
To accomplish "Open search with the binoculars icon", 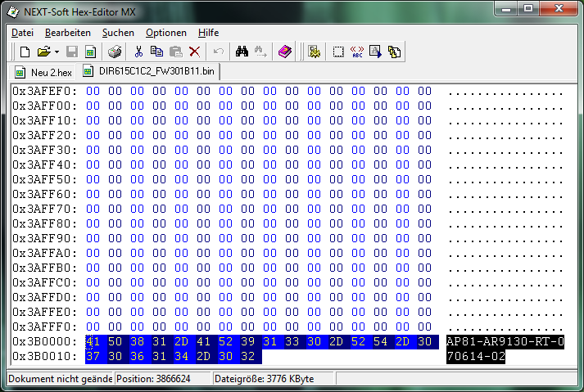I will [242, 52].
